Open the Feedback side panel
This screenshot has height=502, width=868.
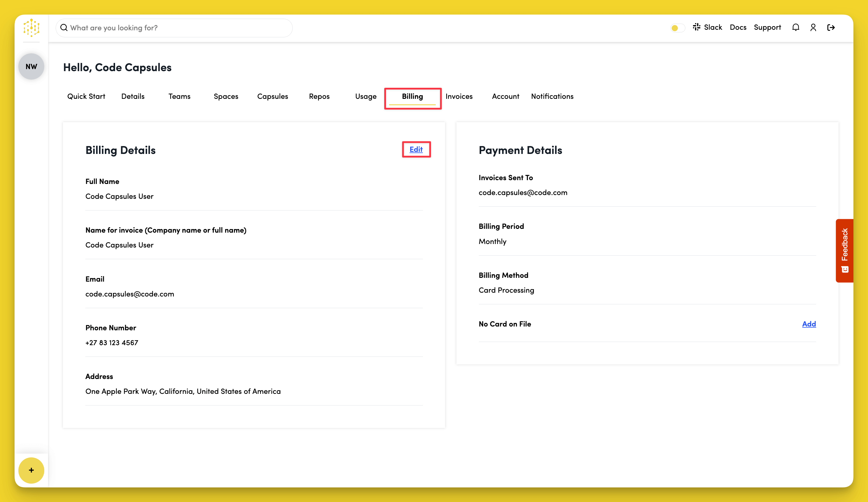coord(844,250)
